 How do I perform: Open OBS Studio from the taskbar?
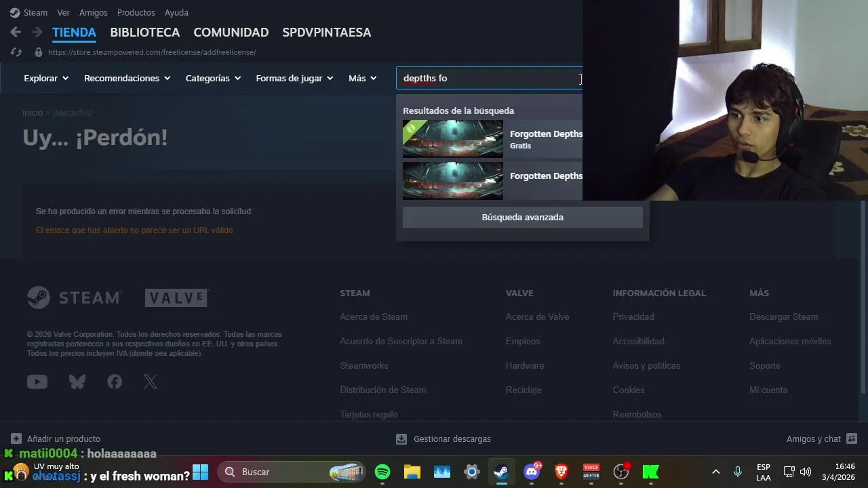(621, 472)
